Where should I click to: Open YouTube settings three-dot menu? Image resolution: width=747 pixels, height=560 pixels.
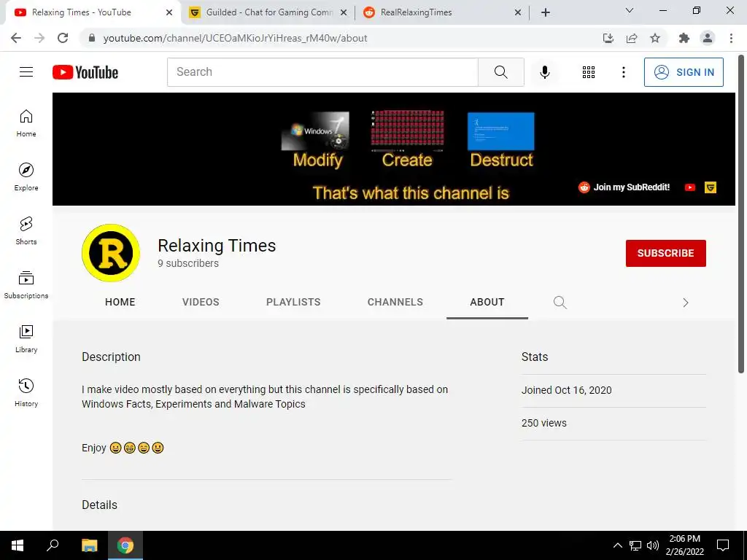pos(623,72)
